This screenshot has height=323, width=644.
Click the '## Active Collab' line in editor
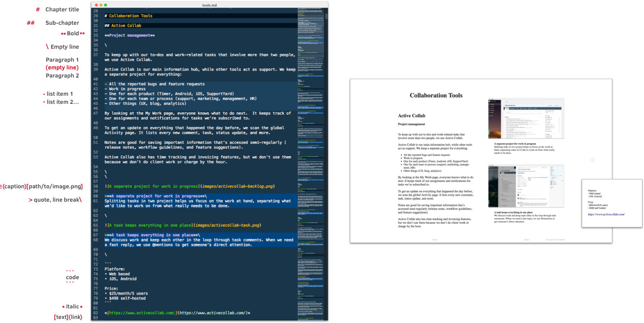click(x=123, y=26)
